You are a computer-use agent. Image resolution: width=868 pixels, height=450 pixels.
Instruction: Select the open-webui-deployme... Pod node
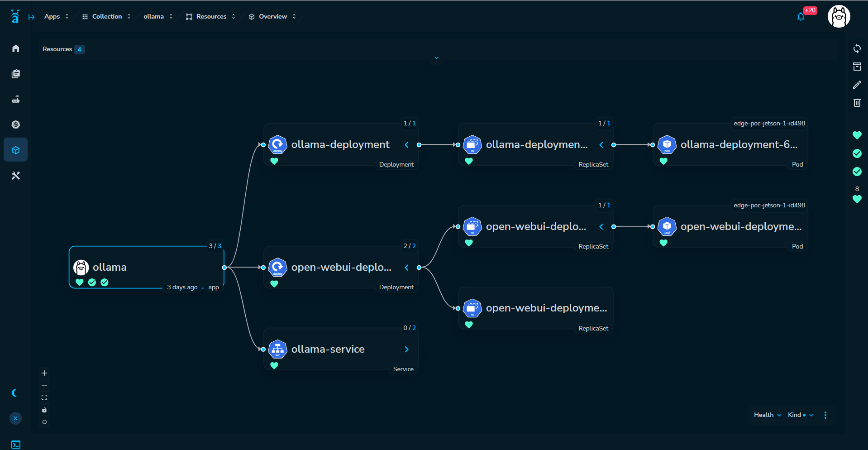(730, 227)
